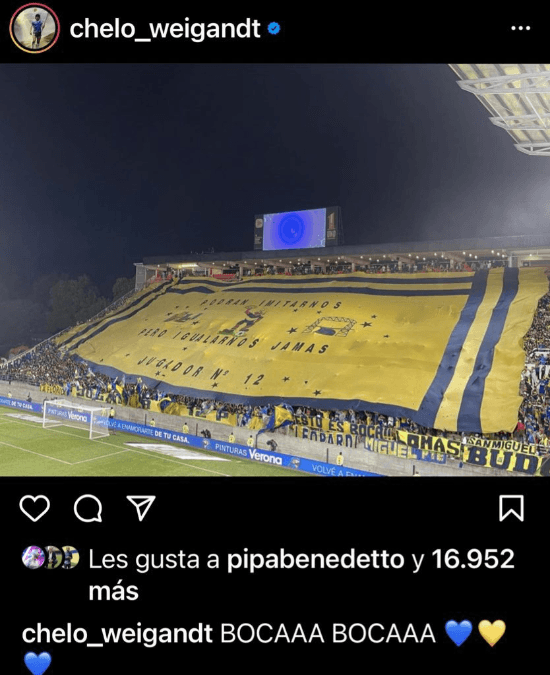Tap the giant yellow flag in the photo
This screenshot has height=675, width=550.
click(x=301, y=344)
